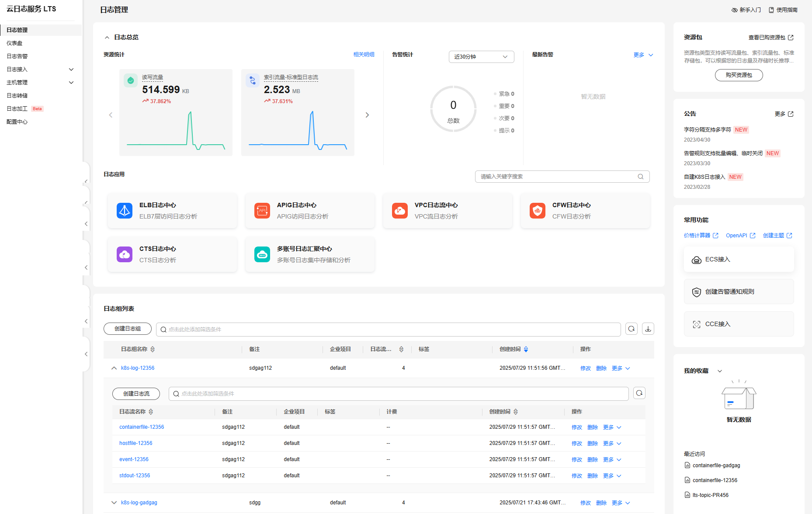The height and width of the screenshot is (514, 812).
Task: Open external link icon beside 公告 更多
Action: 791,114
